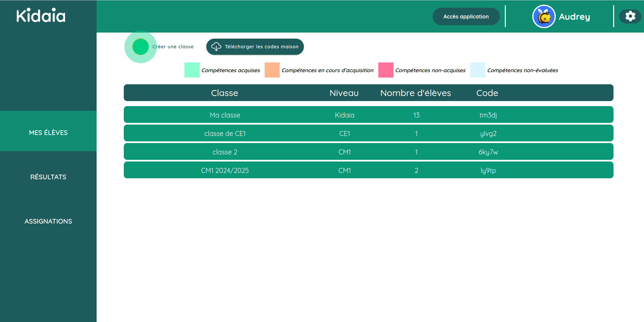Select the Compétences acquises green legend square
The height and width of the screenshot is (322, 644).
pyautogui.click(x=192, y=70)
